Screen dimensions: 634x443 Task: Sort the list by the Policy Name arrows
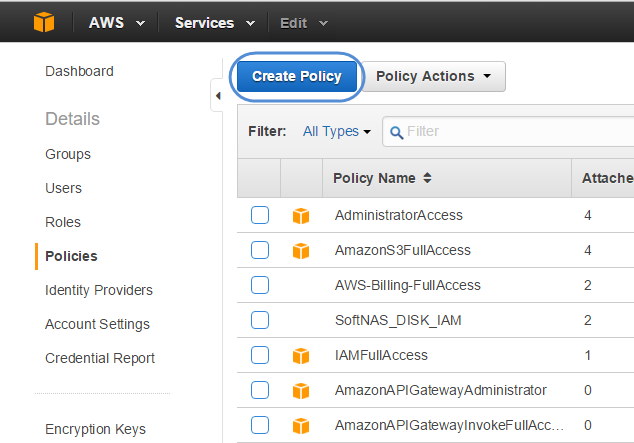pyautogui.click(x=427, y=178)
